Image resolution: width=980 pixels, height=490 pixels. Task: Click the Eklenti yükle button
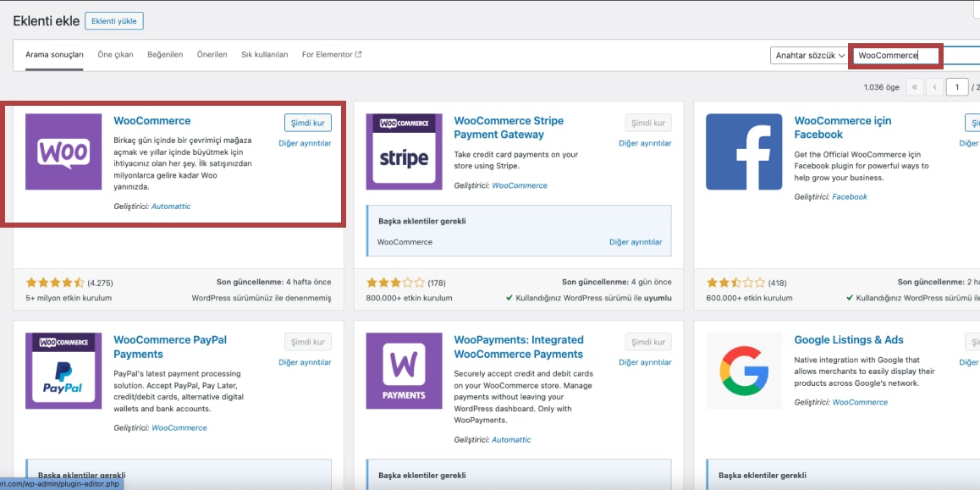coord(114,20)
